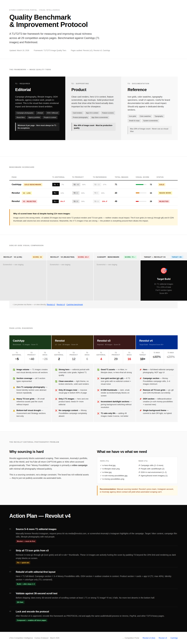Viewport: 187px width, 644px height.
Task: Click the SCORE: 34 badge for Revolut v2
Action: click(37, 257)
